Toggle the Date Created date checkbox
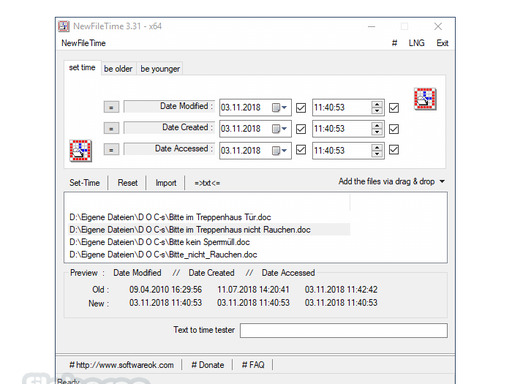Screen dimensions: 512x384 301,129
